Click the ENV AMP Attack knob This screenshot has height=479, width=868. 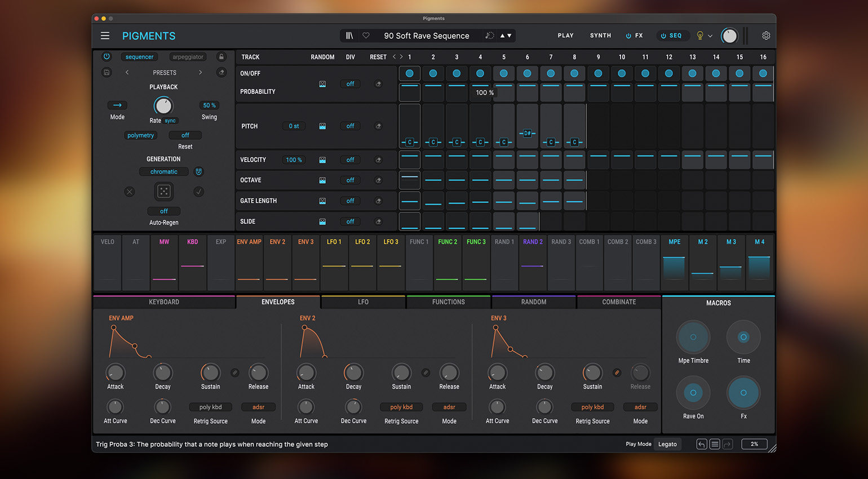tap(115, 372)
